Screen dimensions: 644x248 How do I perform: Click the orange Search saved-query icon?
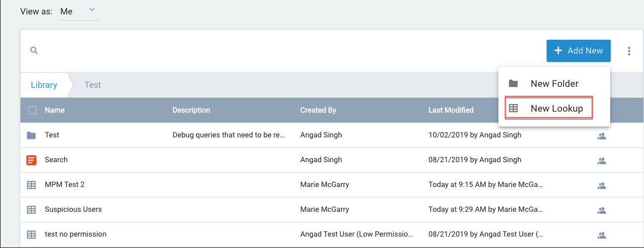pos(31,160)
